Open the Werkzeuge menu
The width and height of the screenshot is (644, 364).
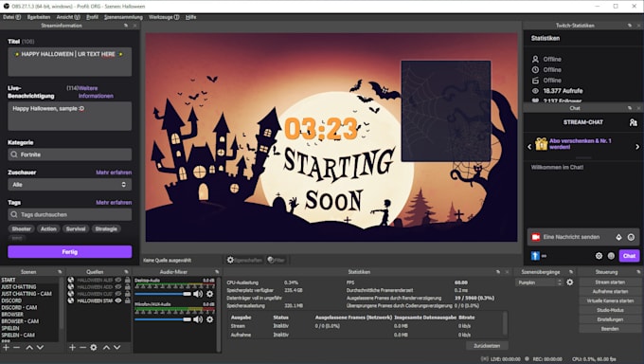coord(164,17)
